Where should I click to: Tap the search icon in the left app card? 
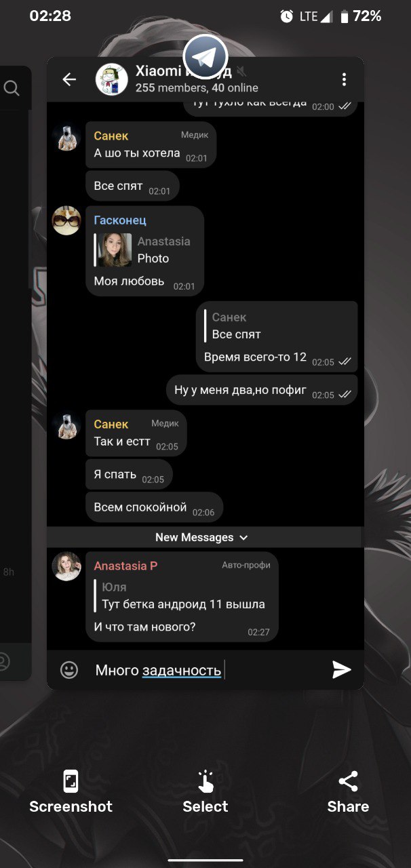pos(11,87)
